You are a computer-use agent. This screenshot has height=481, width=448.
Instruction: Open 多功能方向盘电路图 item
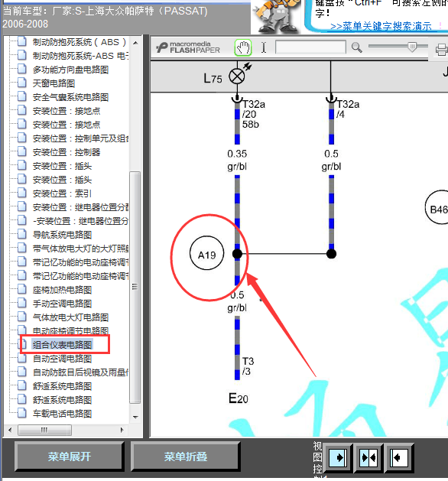pyautogui.click(x=71, y=70)
